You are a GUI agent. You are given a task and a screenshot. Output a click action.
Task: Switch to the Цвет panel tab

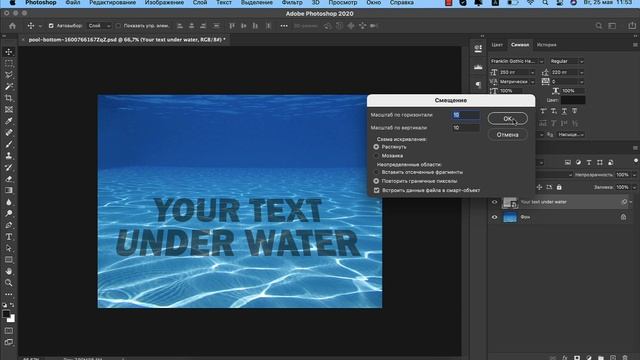coord(497,45)
